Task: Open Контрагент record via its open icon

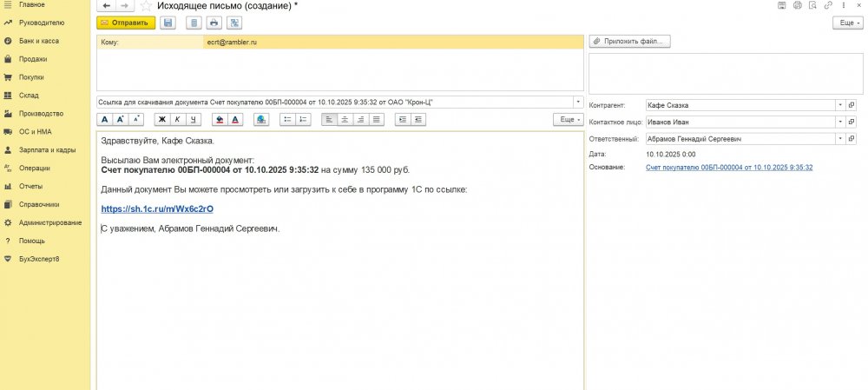Action: pyautogui.click(x=852, y=105)
